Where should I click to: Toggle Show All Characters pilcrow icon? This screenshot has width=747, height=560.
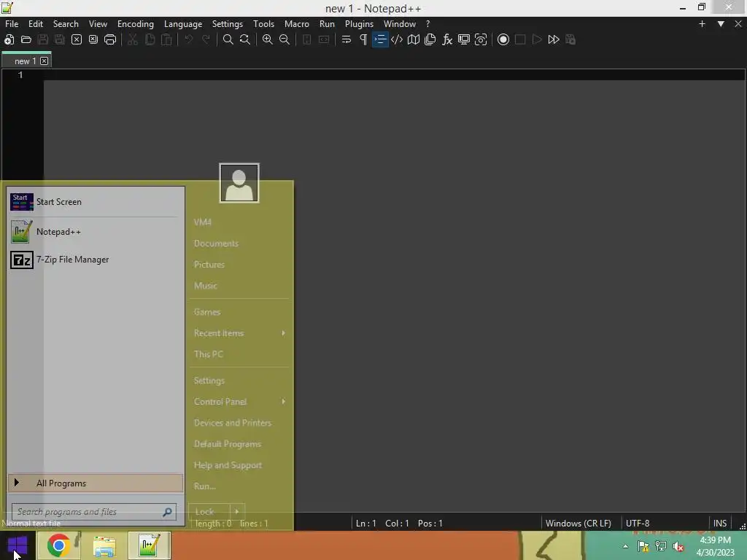click(363, 39)
